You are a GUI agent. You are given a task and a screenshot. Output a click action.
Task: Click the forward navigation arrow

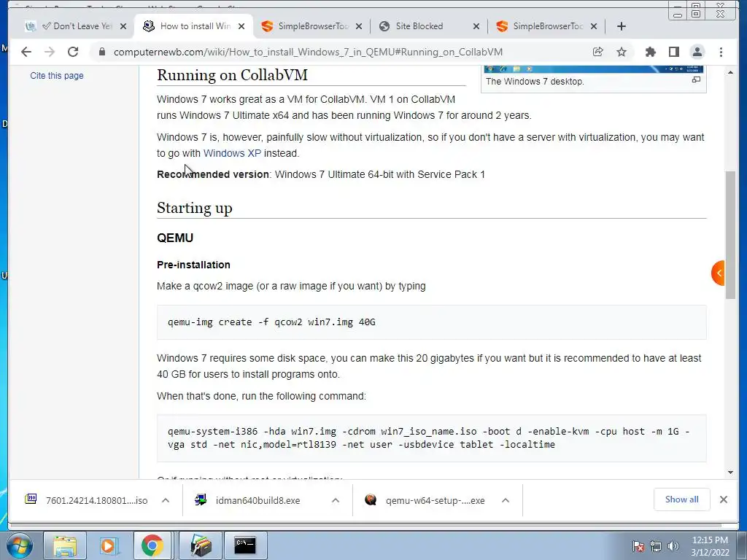tap(50, 52)
